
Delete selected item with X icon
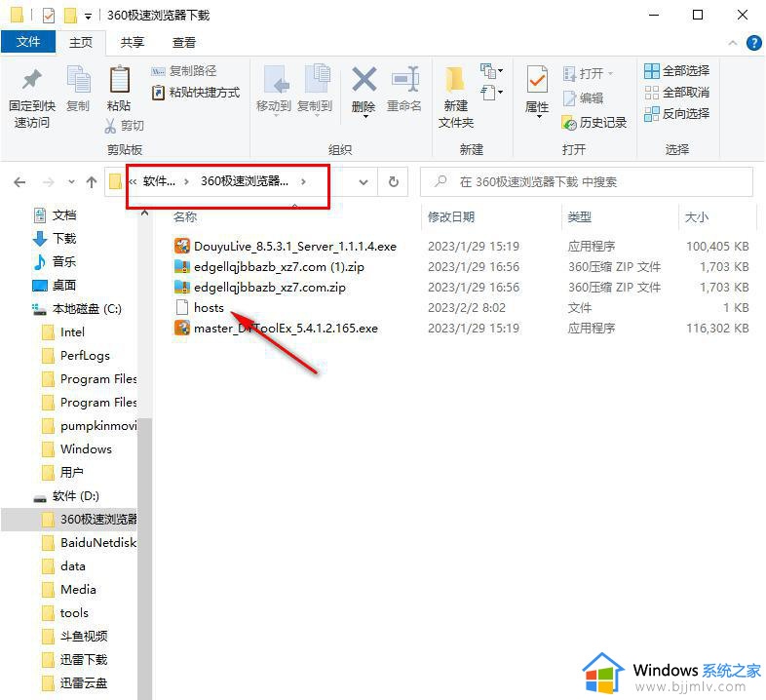(364, 90)
